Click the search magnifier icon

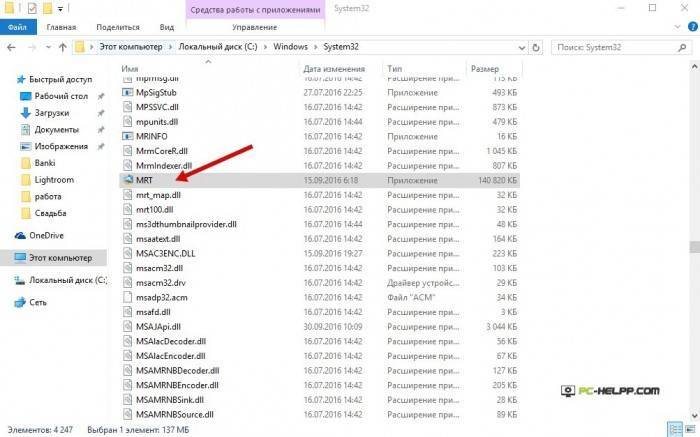[682, 47]
